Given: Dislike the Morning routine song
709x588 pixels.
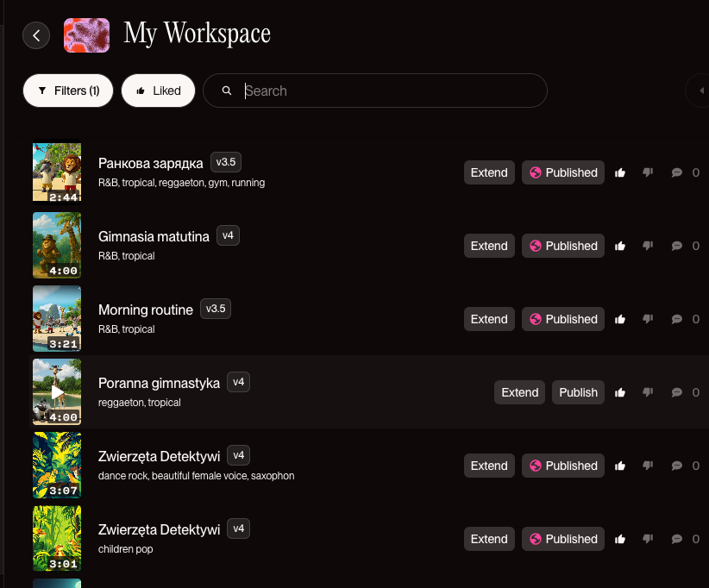Looking at the screenshot, I should coord(648,319).
